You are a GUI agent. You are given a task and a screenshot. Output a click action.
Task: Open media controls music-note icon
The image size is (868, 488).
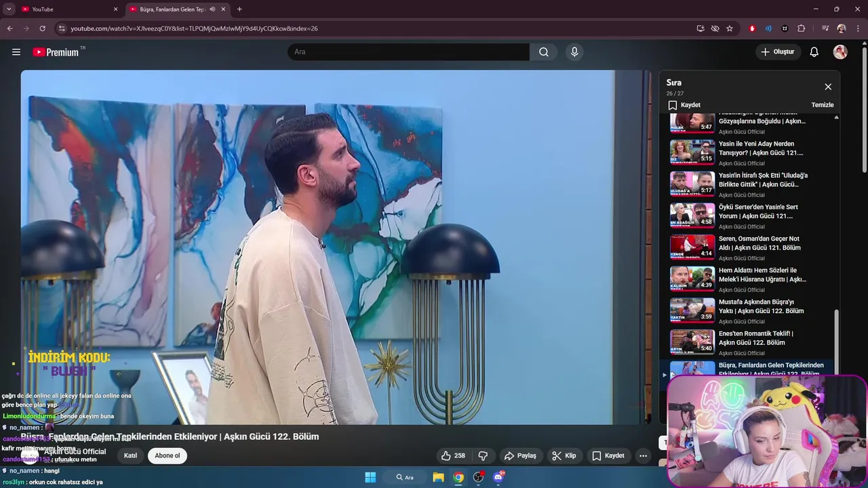(x=825, y=28)
